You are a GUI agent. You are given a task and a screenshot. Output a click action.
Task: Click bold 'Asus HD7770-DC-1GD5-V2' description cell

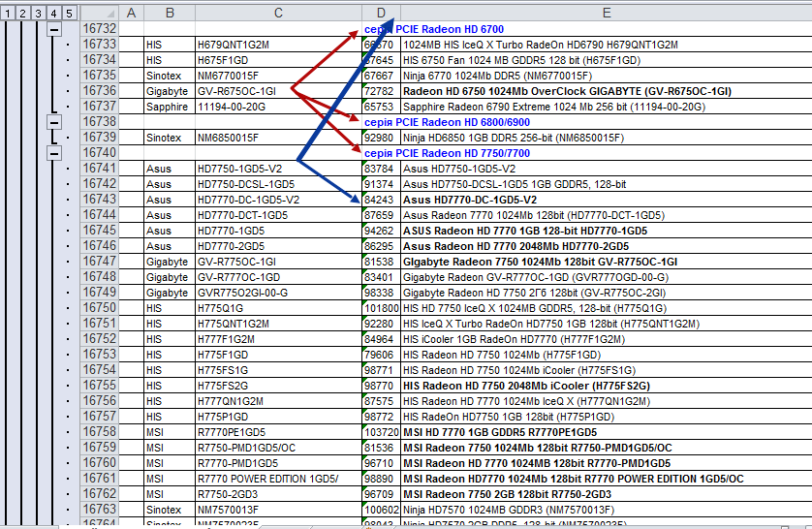coord(607,200)
